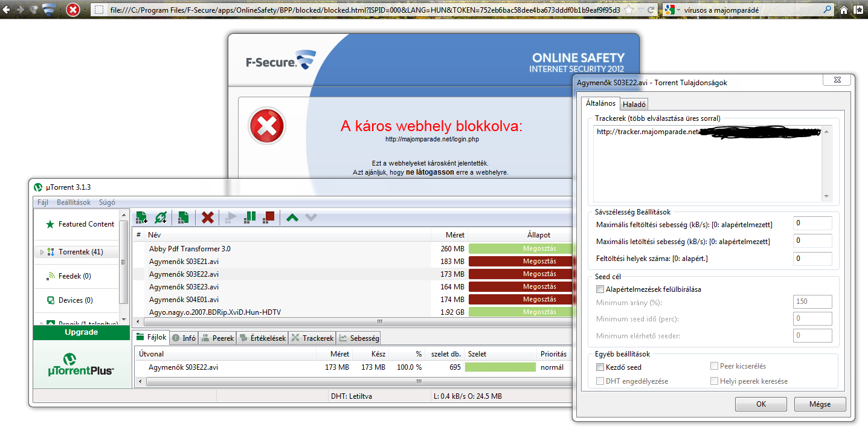Open the Fájl menu in µTorrent
This screenshot has width=868, height=432.
coord(43,202)
